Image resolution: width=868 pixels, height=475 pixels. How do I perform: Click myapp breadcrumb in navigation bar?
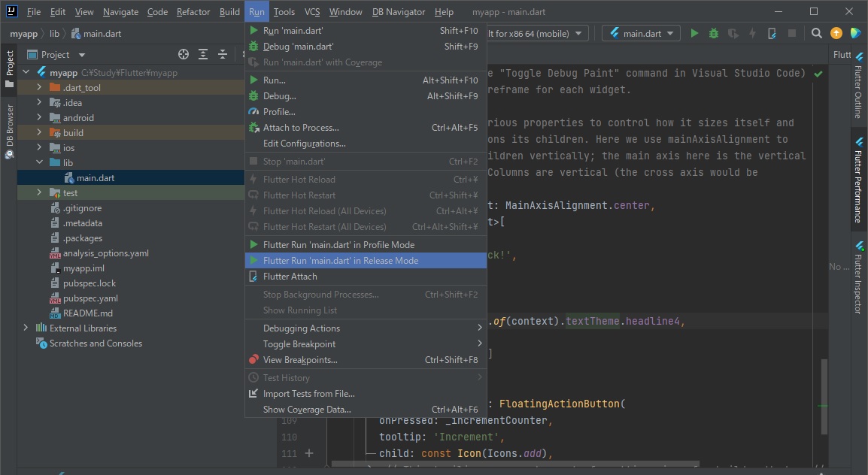coord(24,34)
